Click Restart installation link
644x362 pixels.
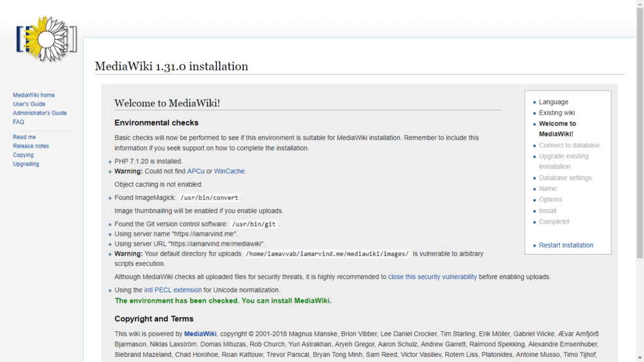566,245
